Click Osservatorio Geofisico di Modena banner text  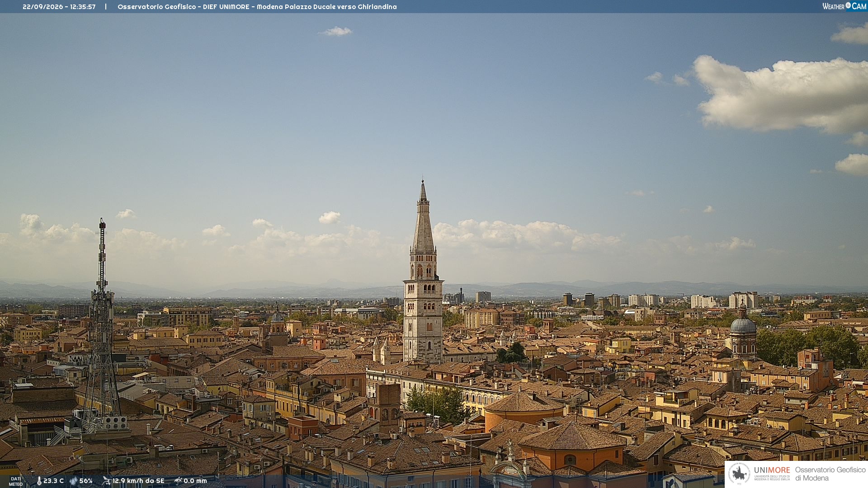tap(830, 474)
